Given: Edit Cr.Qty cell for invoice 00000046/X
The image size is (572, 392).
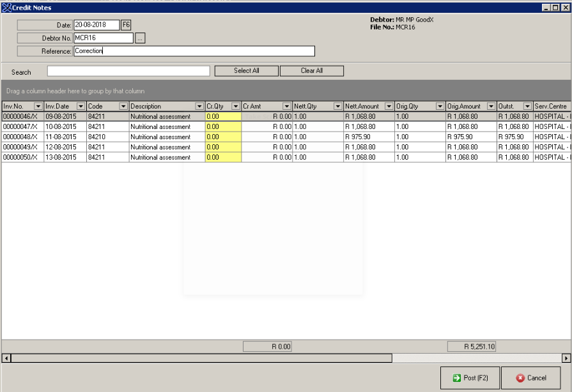Looking at the screenshot, I should 223,117.
